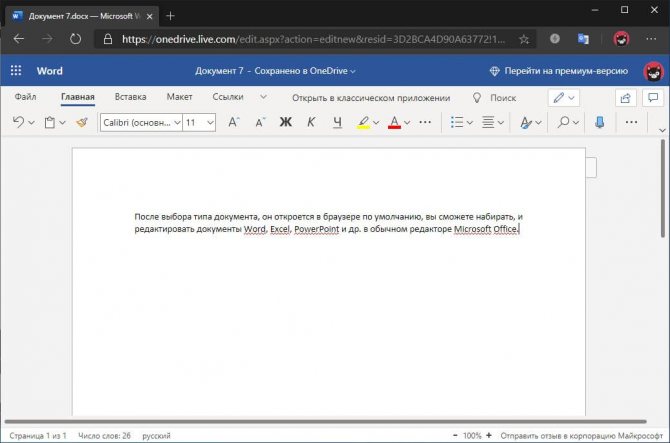Click Перейти на премиум-версию link
The height and width of the screenshot is (443, 670).
point(559,71)
